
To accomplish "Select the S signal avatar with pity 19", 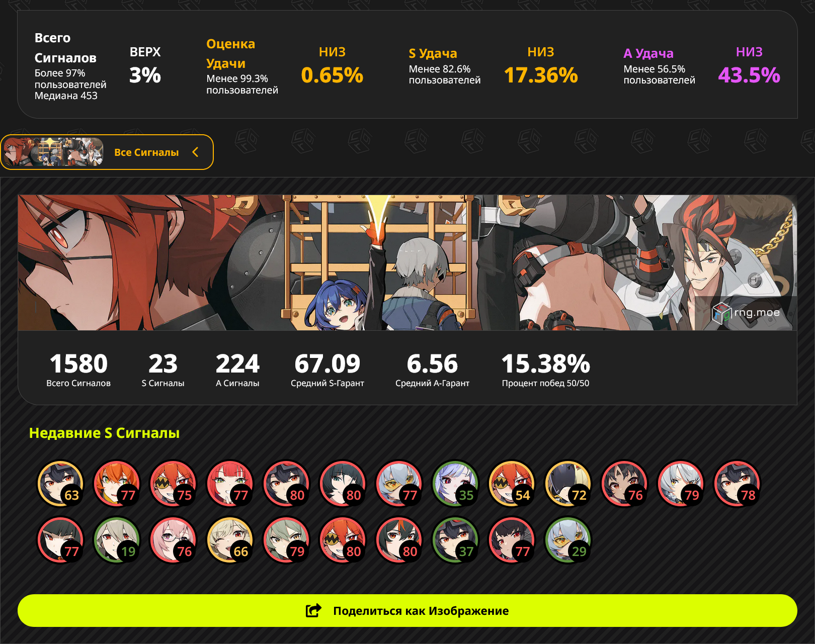I will (x=117, y=540).
